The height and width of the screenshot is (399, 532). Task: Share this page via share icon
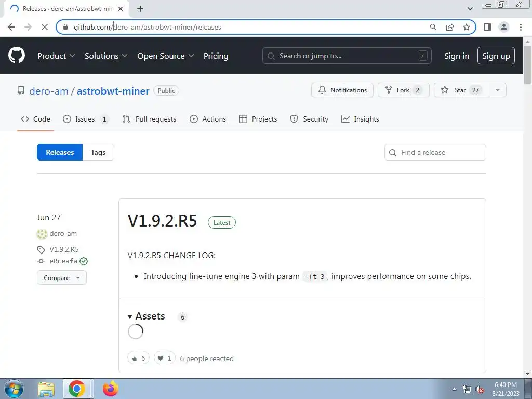450,27
